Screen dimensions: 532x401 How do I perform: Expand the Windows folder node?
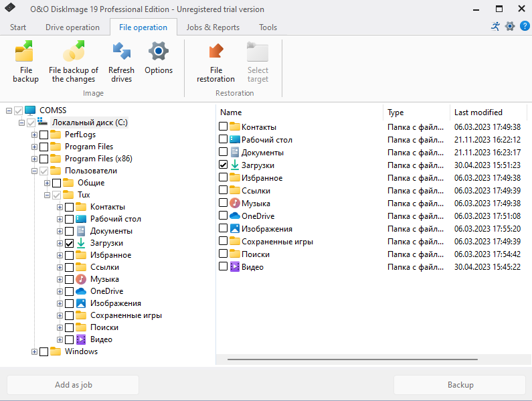click(x=34, y=351)
